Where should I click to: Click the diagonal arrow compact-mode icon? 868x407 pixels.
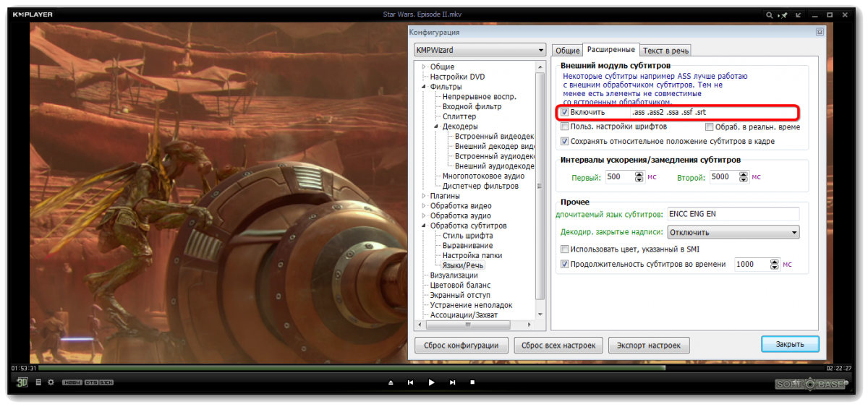[x=799, y=14]
